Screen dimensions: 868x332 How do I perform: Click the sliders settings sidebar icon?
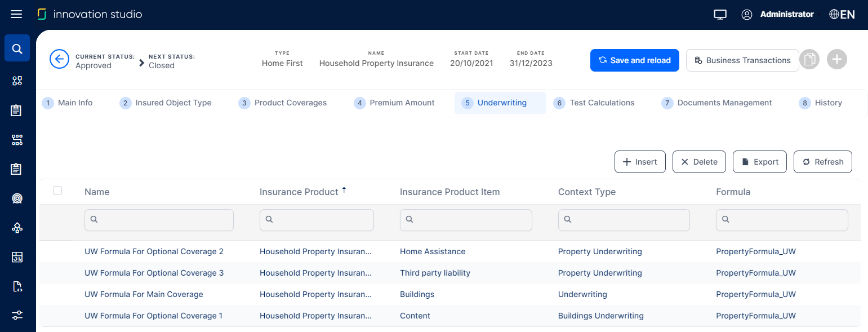tap(17, 316)
